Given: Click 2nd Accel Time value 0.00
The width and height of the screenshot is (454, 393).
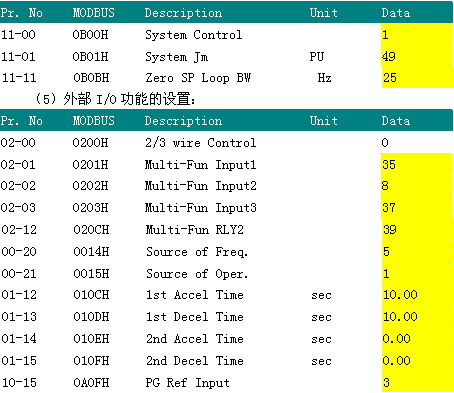Looking at the screenshot, I should pos(396,339).
